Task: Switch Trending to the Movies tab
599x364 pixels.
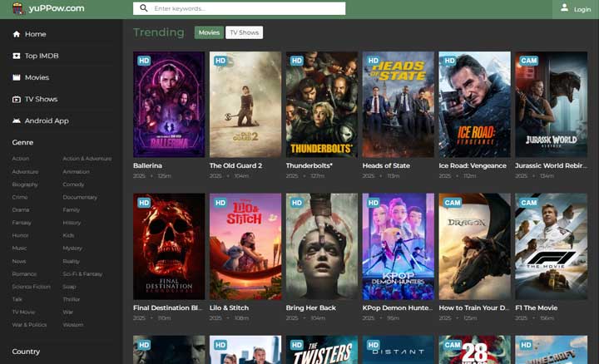Action: pyautogui.click(x=209, y=32)
